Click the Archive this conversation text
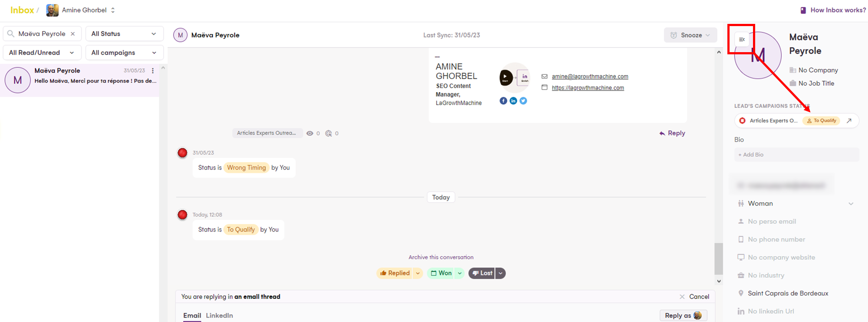 [441, 257]
